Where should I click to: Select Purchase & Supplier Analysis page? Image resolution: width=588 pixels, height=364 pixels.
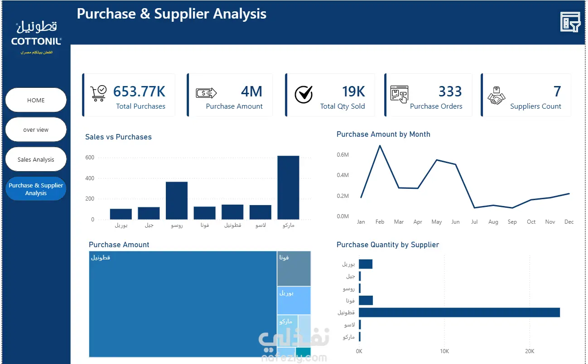(x=36, y=189)
